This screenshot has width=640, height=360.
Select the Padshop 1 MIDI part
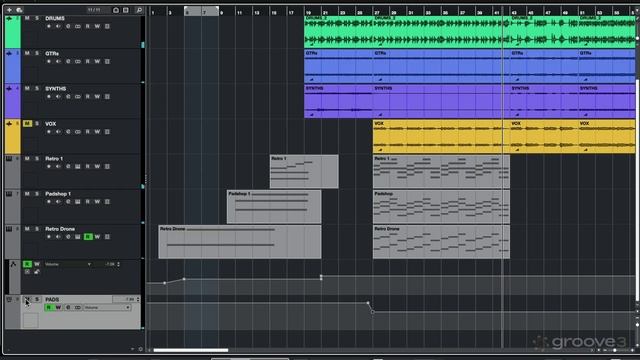point(274,207)
